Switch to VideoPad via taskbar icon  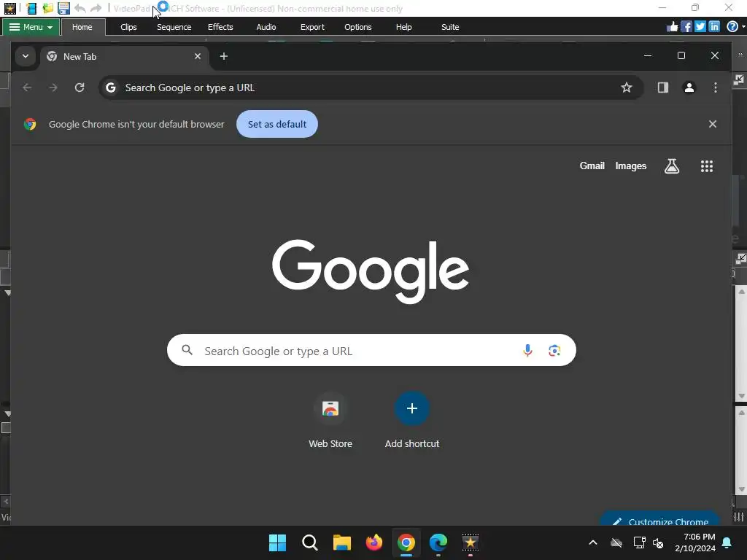pyautogui.click(x=471, y=542)
